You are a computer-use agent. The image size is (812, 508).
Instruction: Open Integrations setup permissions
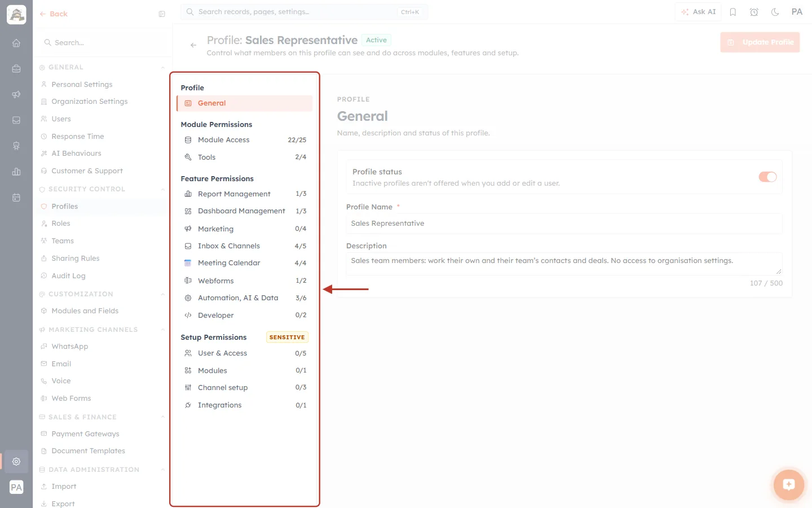tap(245, 405)
